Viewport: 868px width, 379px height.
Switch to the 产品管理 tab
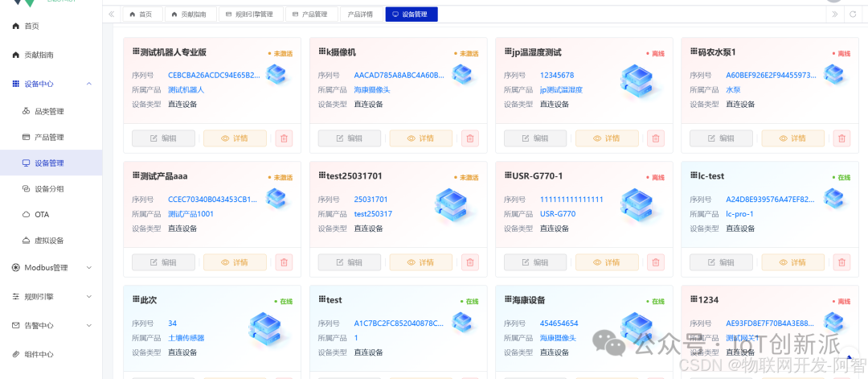[310, 14]
